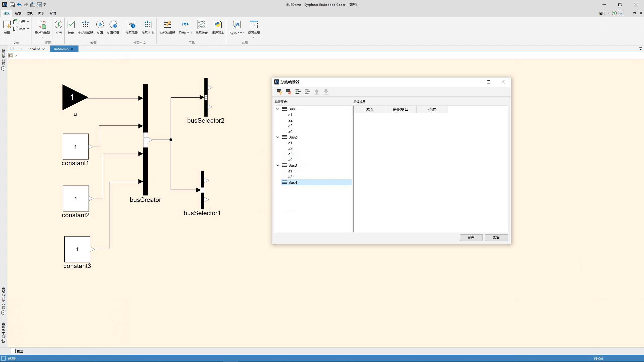Open the 运行脚本 Python tool
Viewport: 644px width, 362px height.
[218, 27]
